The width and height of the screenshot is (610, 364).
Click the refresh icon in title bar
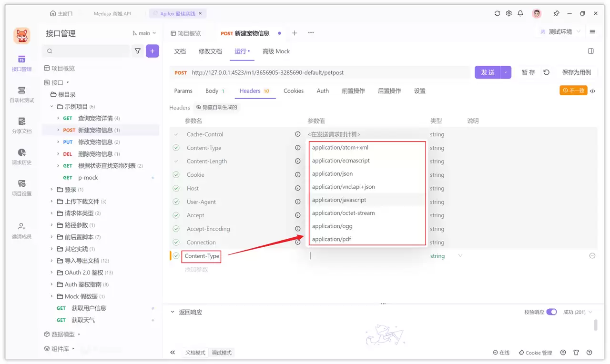[498, 13]
